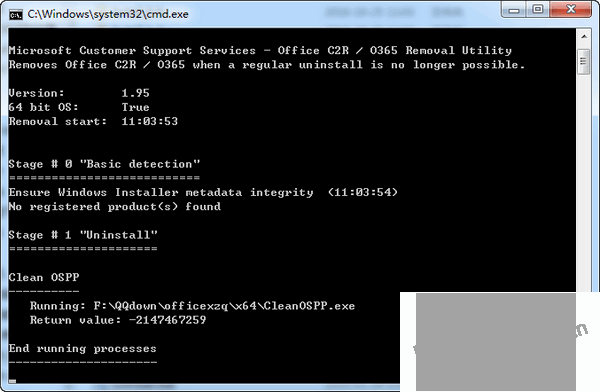Screen dimensions: 600x392
Task: Click the CleanOSPP.exe path line
Action: 192,306
